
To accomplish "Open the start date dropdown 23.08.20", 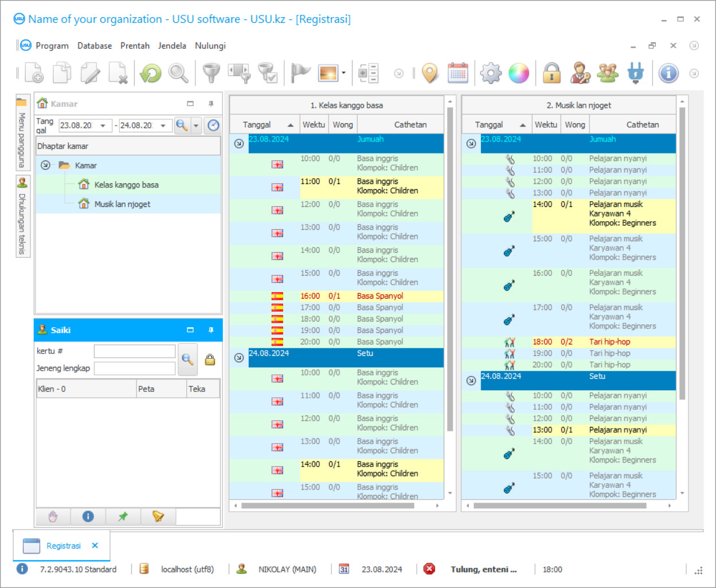I will pos(102,125).
